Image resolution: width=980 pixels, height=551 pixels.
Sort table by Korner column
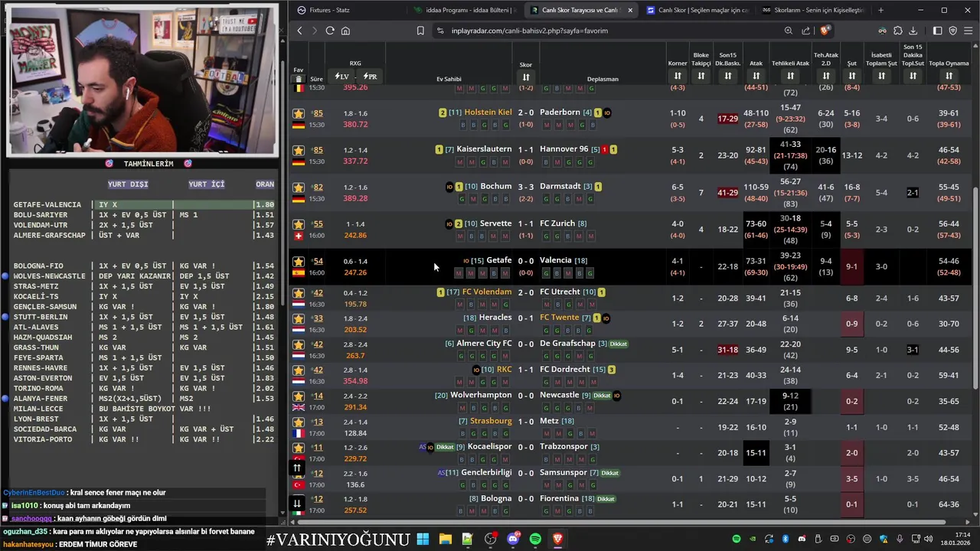(x=678, y=76)
